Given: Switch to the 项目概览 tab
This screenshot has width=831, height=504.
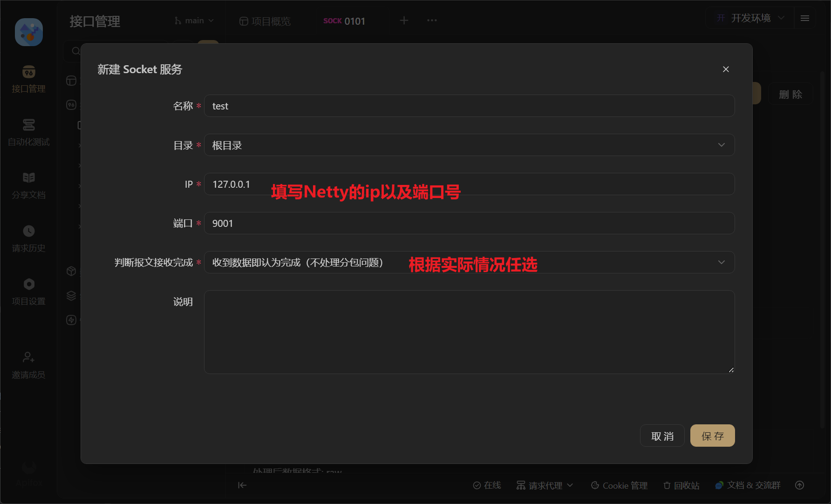Looking at the screenshot, I should (265, 21).
